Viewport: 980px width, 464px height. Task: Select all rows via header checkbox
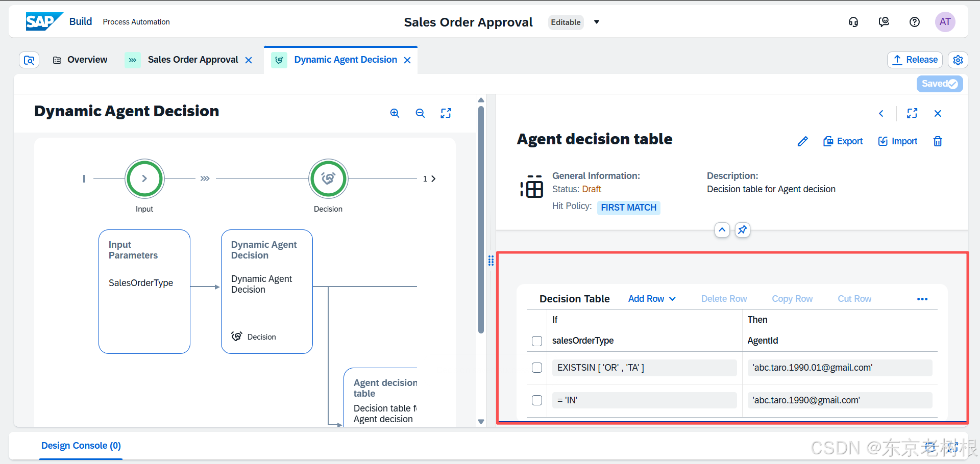[537, 341]
